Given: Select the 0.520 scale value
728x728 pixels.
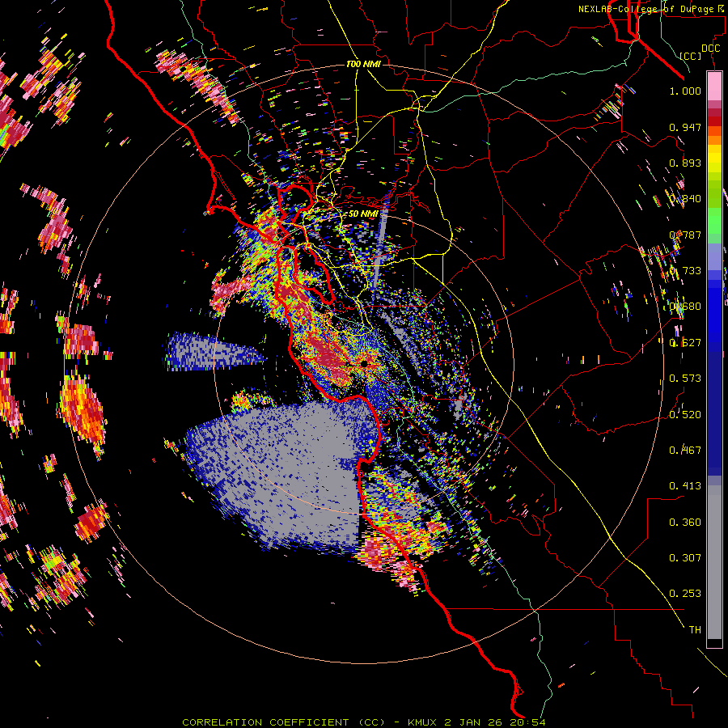Looking at the screenshot, I should (685, 415).
